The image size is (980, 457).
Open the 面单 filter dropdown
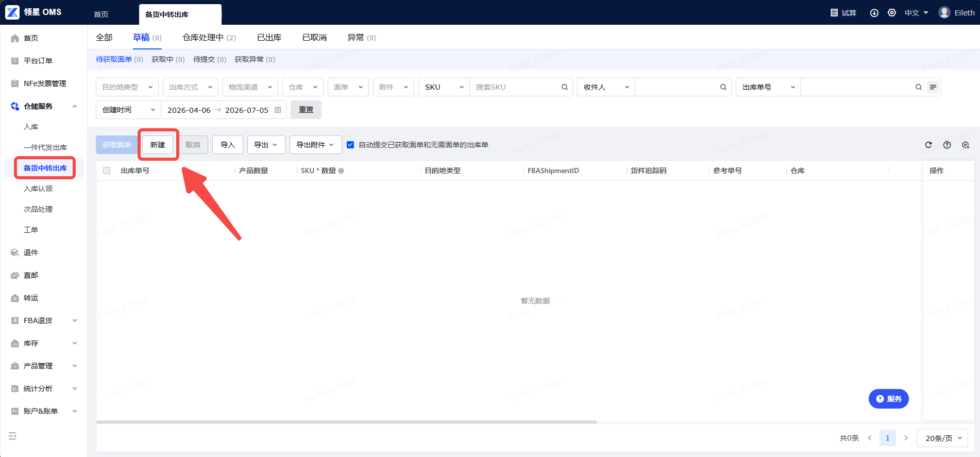coord(348,87)
